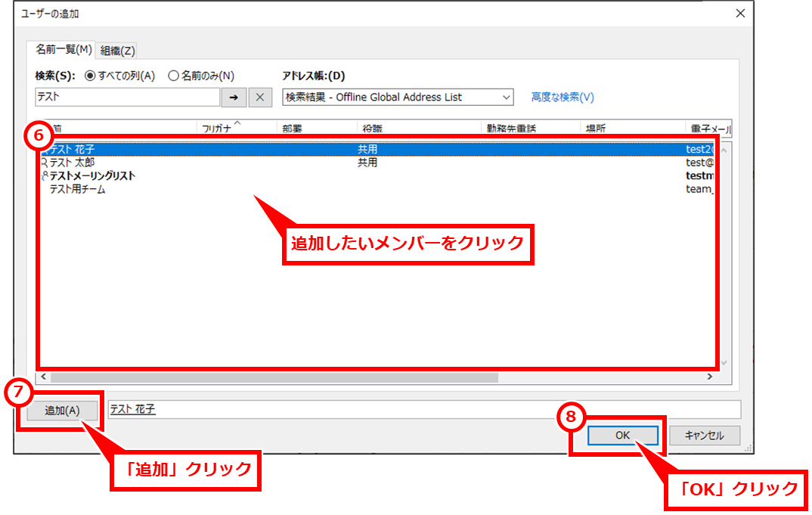Sort by the 電子メール column header

pyautogui.click(x=708, y=129)
